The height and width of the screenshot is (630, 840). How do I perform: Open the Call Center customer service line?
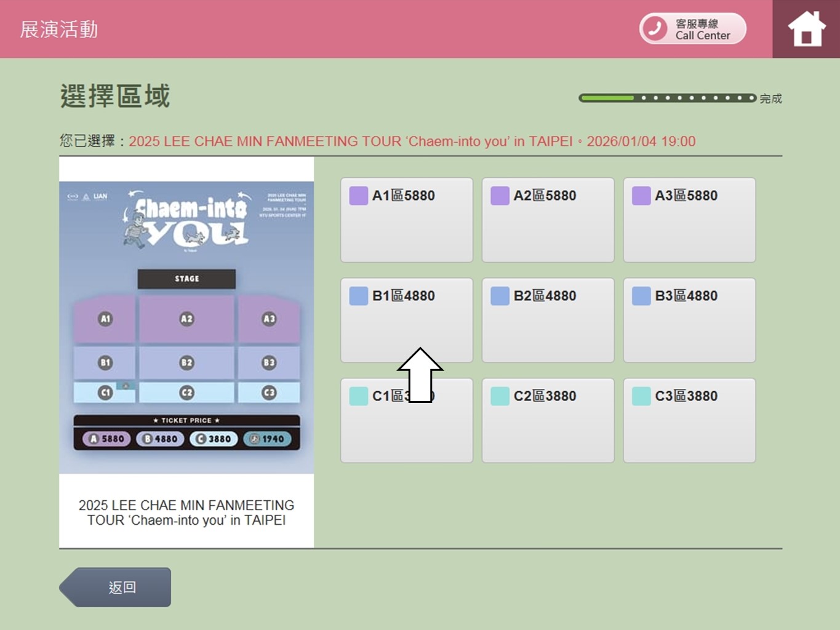click(x=692, y=29)
